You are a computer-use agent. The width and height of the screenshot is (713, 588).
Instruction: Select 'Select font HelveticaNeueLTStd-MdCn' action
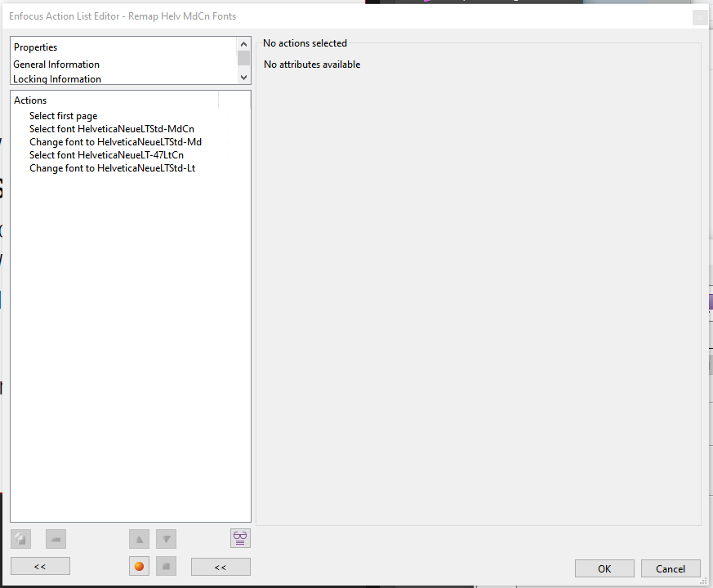(x=112, y=129)
